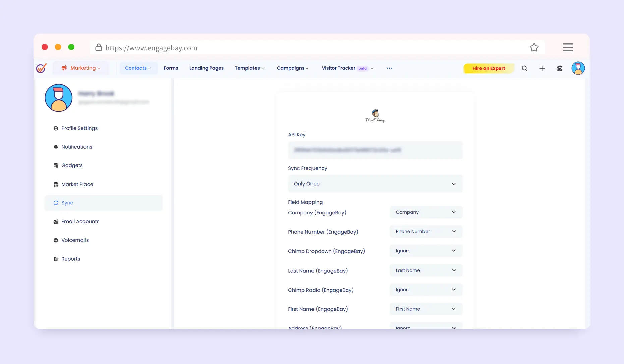Click the 'Phone Number (EngageBay)' label

point(323,232)
